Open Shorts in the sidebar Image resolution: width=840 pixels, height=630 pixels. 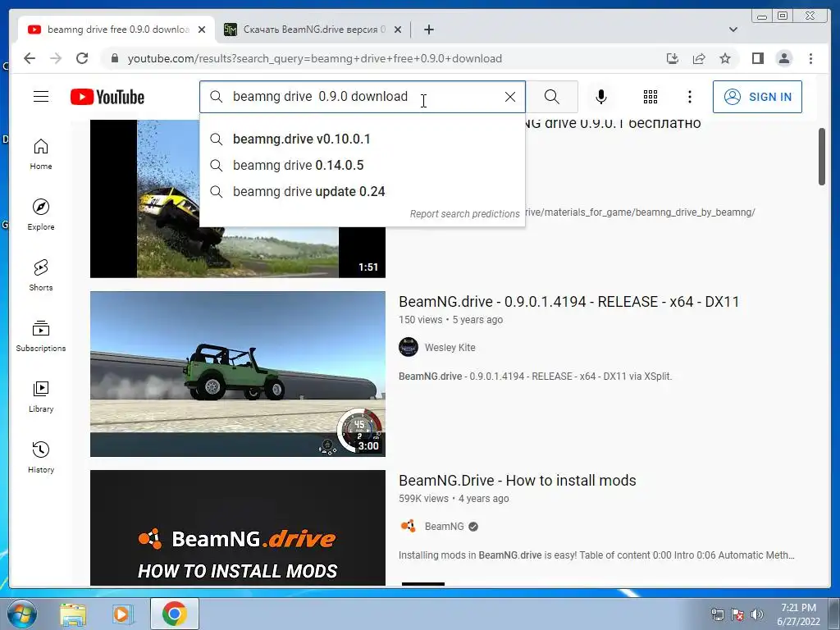pyautogui.click(x=41, y=276)
